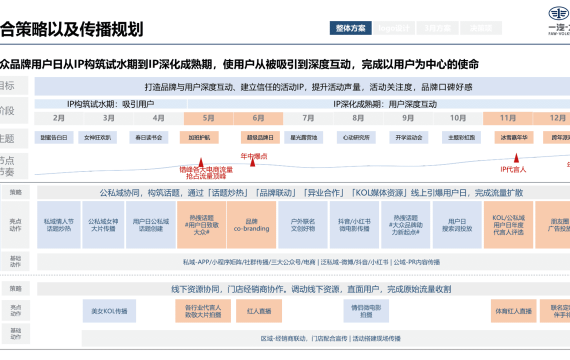Viewport: 570px width, 360px height.
Task: Click the 冰雪嘉年华 theme box
Action: 514,137
